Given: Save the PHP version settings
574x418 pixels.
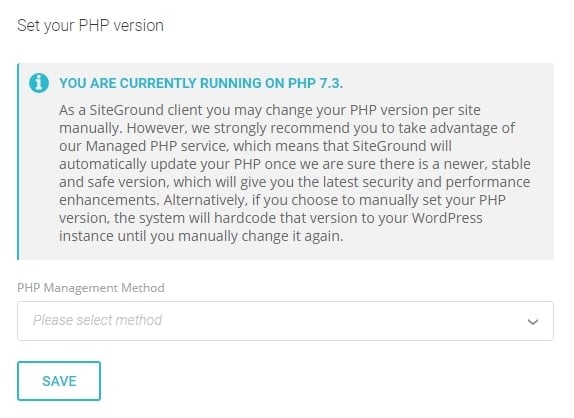Looking at the screenshot, I should coord(59,381).
